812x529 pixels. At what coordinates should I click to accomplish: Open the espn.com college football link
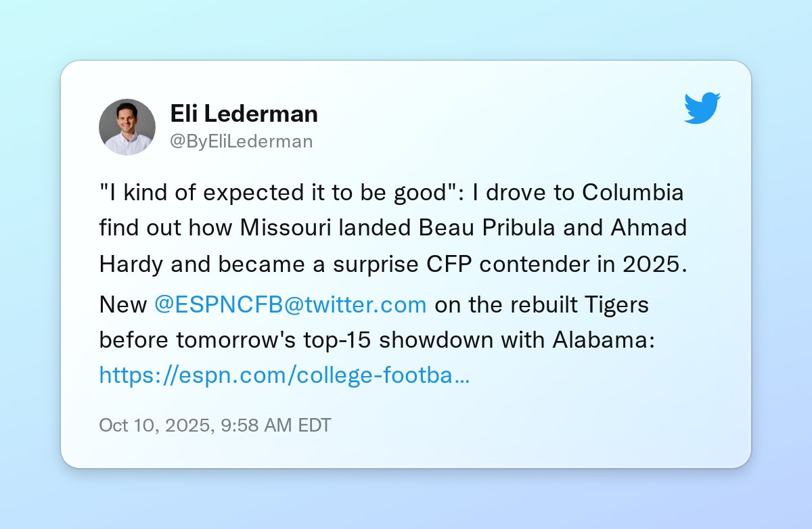[x=284, y=375]
